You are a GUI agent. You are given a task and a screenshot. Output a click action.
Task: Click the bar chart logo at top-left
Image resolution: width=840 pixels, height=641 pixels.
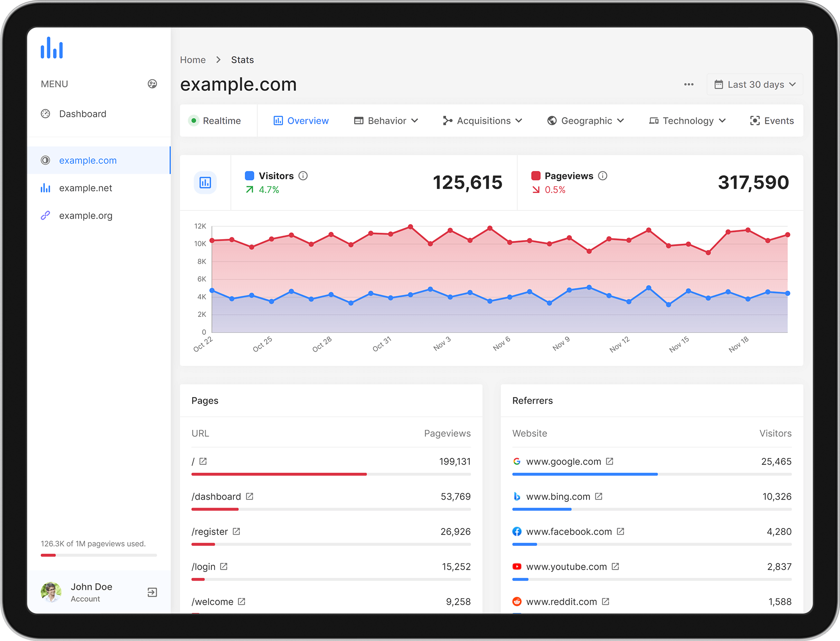coord(52,48)
